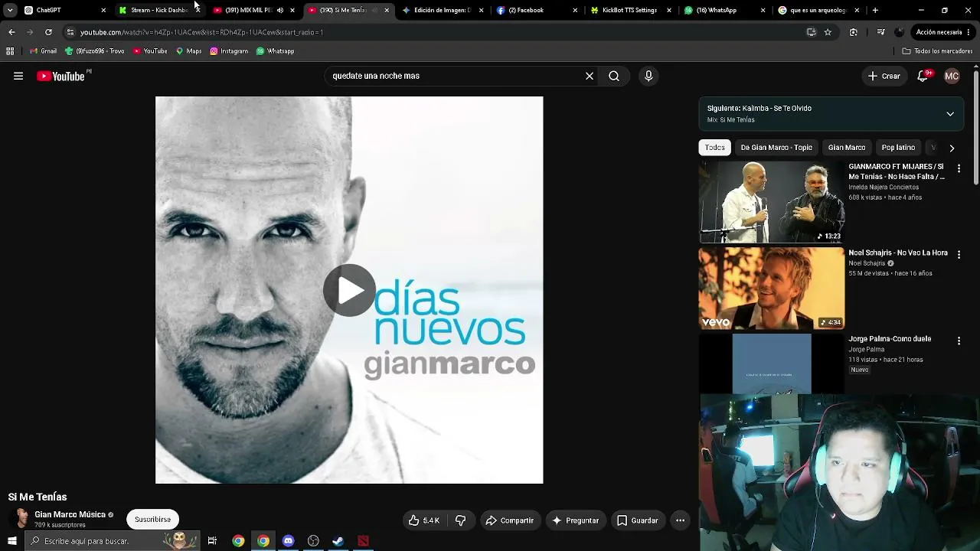Viewport: 980px width, 551px height.
Task: Bookmark this page with the star
Action: 828,32
